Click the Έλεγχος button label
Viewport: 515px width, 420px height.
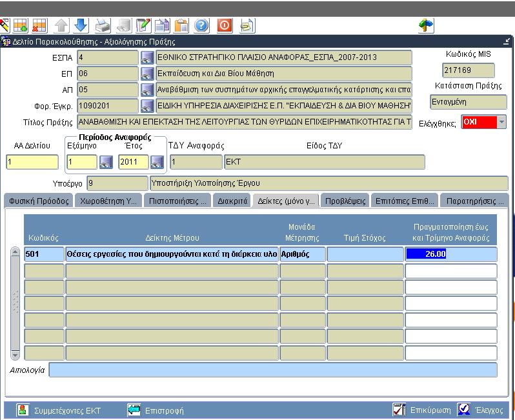point(489,410)
